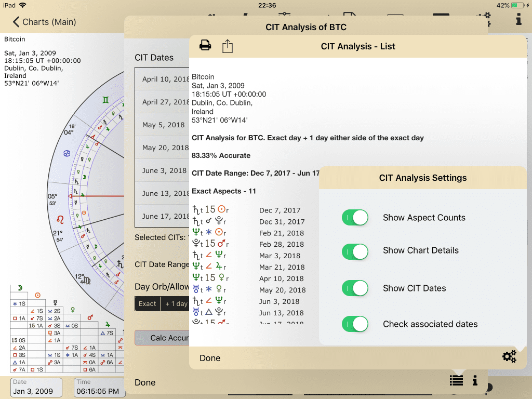
Task: Tap the Leo sign glyph on chart
Action: tap(60, 220)
